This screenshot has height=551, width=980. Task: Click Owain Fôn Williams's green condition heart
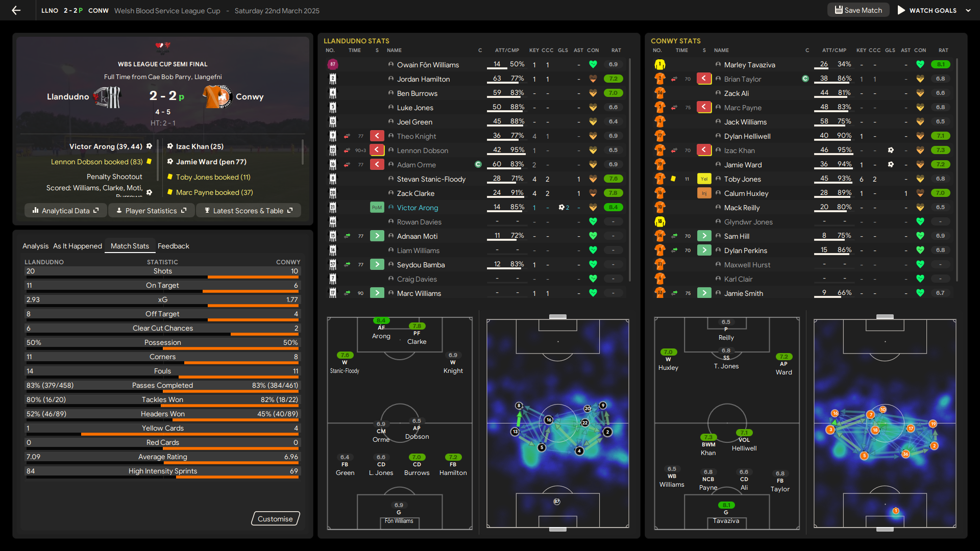(x=593, y=65)
